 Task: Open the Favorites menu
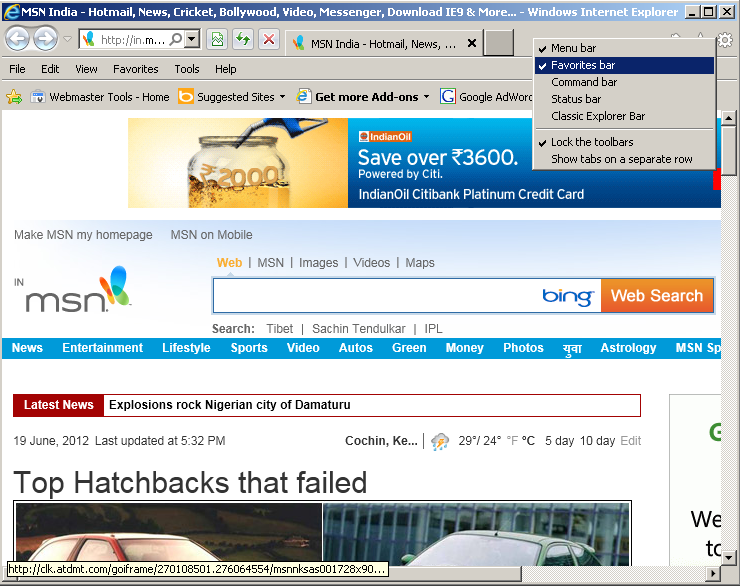136,69
